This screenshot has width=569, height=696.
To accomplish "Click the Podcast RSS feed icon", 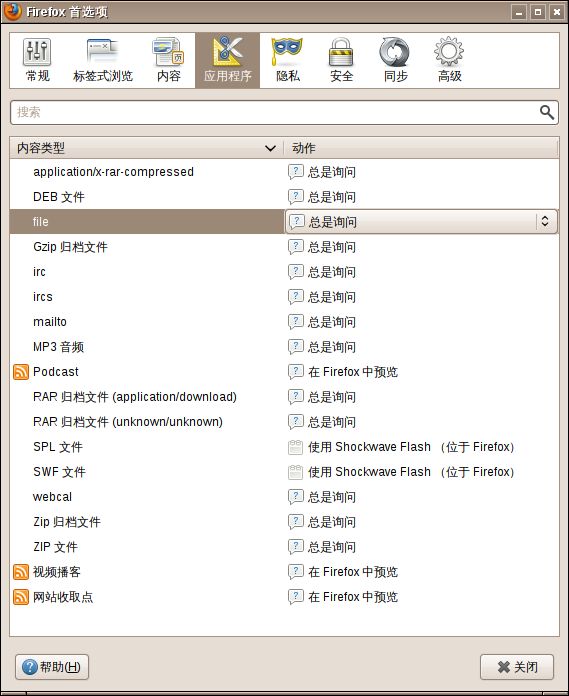I will [x=21, y=372].
